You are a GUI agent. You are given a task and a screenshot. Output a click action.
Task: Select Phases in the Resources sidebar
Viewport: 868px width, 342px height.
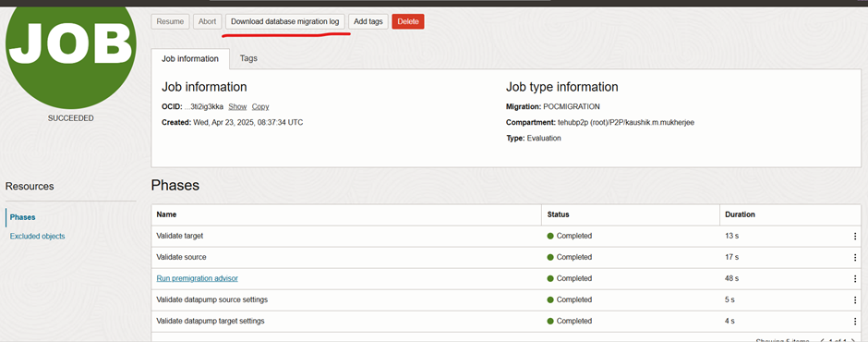tap(23, 217)
